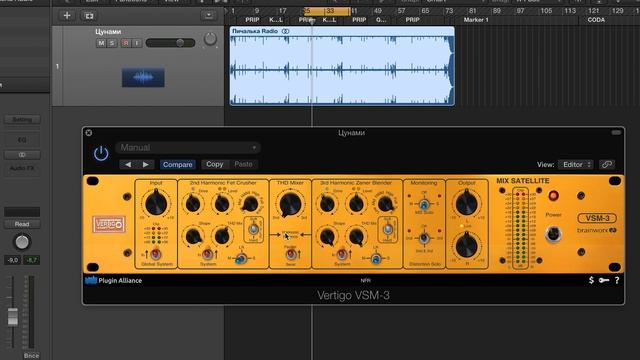
Task: Flip the Global System toggle switch
Action: coord(155,254)
